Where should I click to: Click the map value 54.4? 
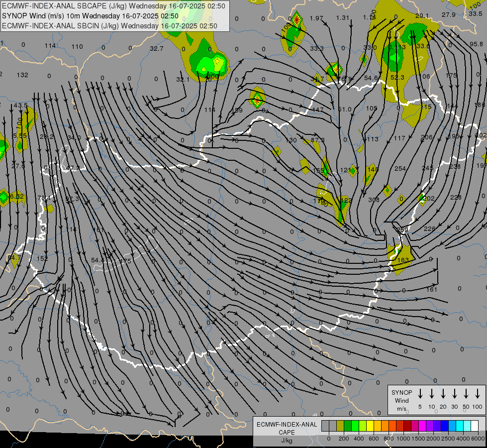(97, 260)
